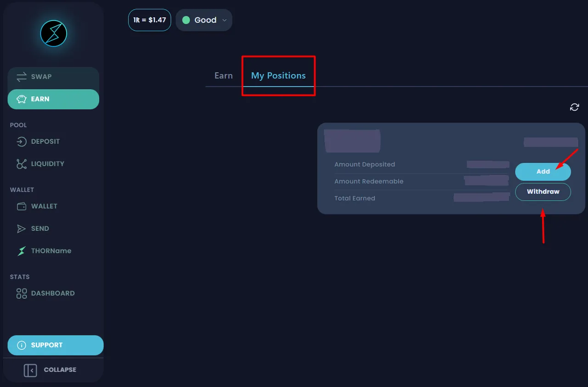Image resolution: width=588 pixels, height=387 pixels.
Task: Click the Send paper plane icon
Action: [22, 229]
